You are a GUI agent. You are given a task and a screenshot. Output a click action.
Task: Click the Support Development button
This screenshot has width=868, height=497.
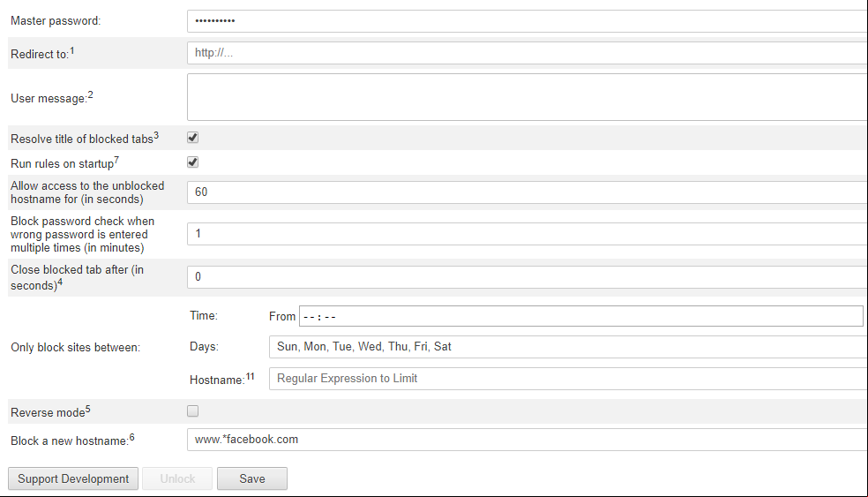coord(73,478)
